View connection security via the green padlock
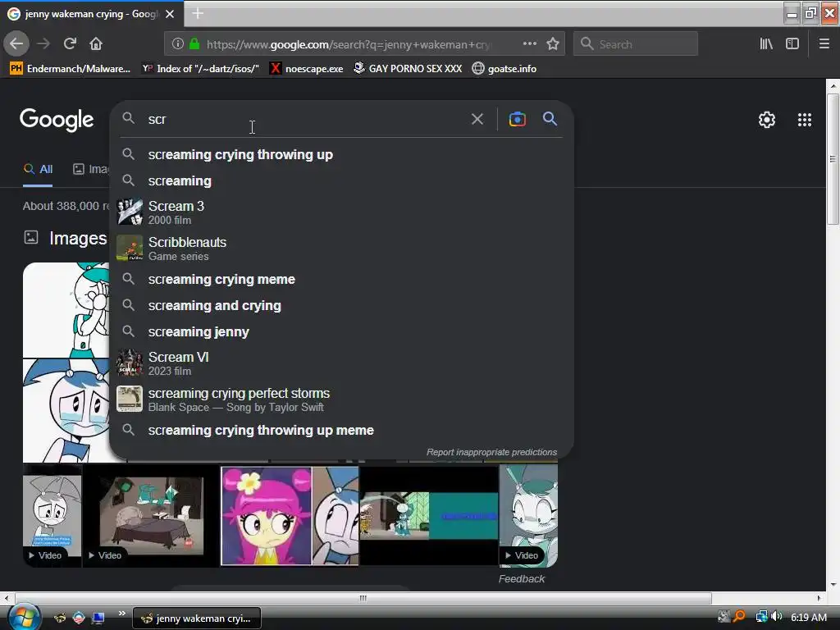The width and height of the screenshot is (840, 630). [194, 44]
